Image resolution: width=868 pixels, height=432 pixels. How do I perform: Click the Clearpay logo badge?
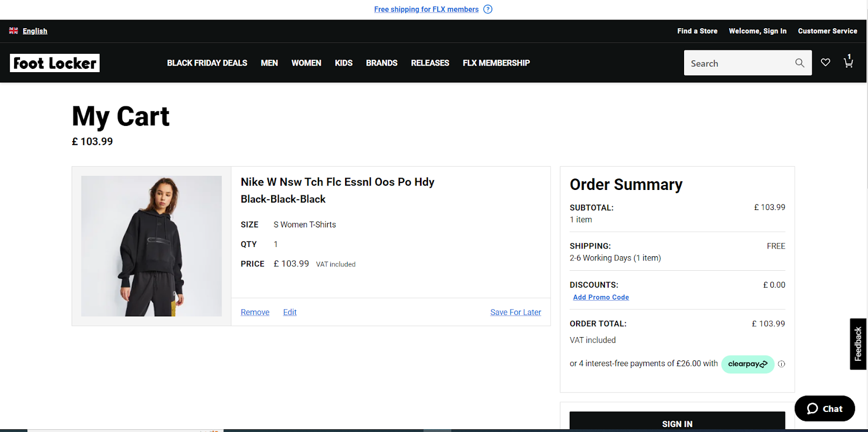pos(748,364)
